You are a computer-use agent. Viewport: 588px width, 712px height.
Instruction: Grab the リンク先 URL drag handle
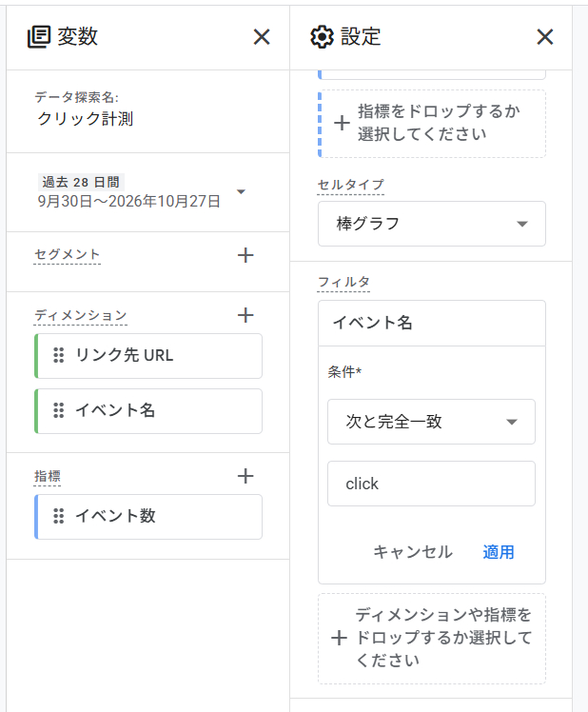point(59,355)
